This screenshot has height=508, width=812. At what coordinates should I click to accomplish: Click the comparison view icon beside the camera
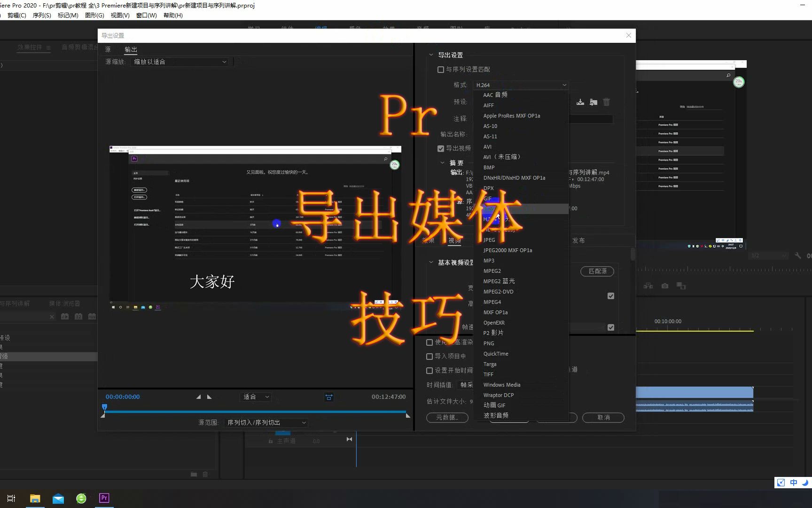click(681, 286)
